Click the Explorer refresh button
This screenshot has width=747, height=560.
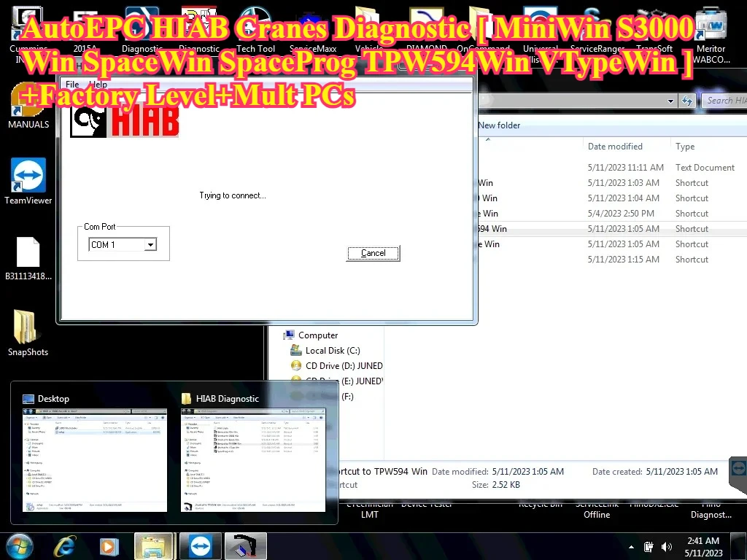(687, 101)
